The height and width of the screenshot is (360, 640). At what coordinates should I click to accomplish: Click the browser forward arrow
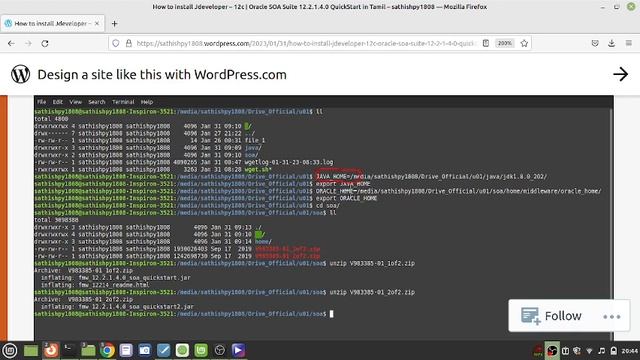[x=28, y=43]
